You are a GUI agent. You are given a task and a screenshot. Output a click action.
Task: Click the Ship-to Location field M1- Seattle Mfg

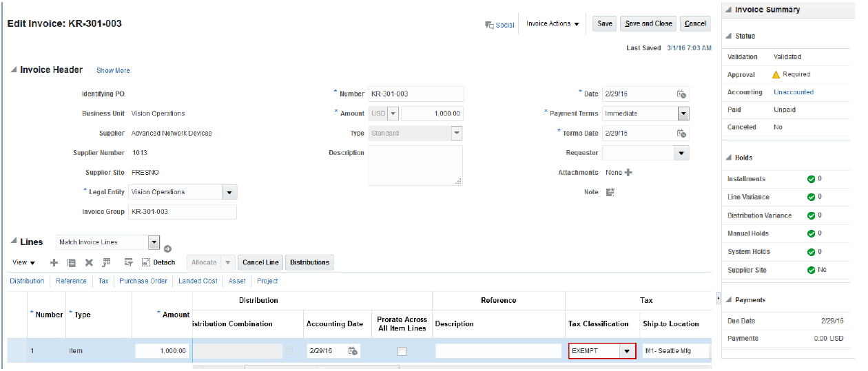[675, 351]
